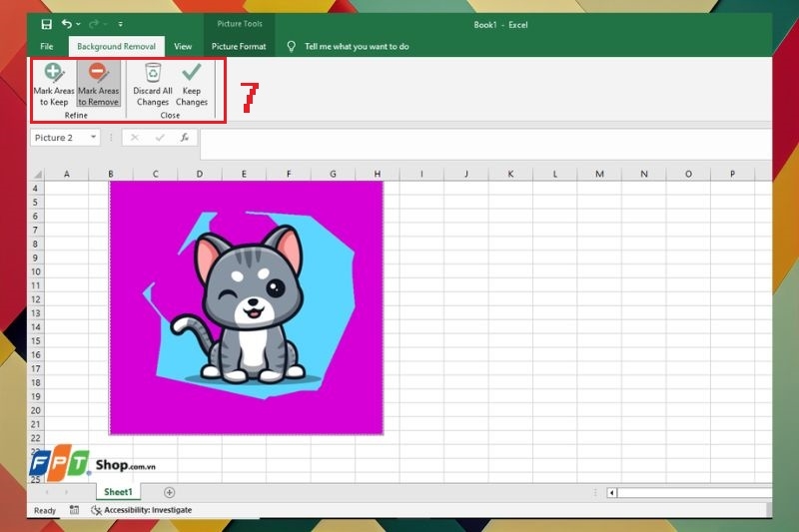Open the Sheet1 tab
Screen dimensions: 799x532
pyautogui.click(x=118, y=492)
